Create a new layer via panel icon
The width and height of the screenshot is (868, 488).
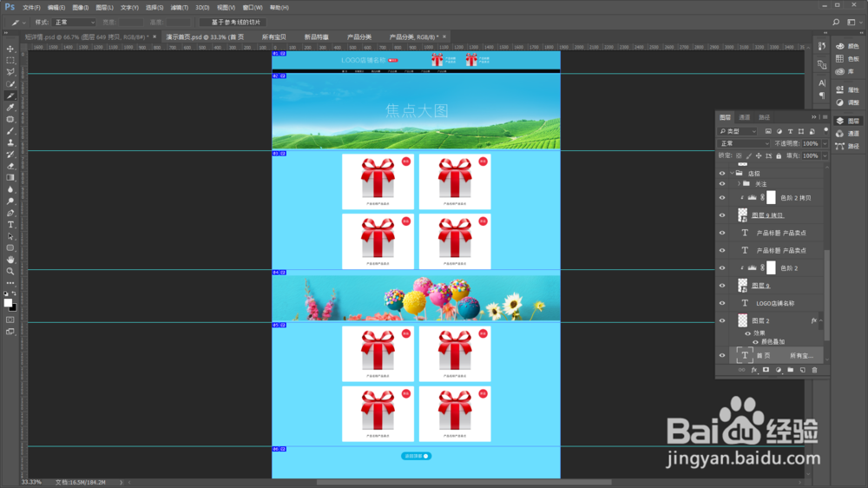[x=802, y=370]
